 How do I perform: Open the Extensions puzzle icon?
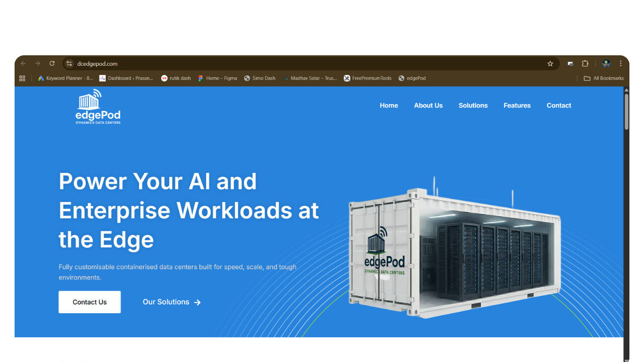(585, 64)
